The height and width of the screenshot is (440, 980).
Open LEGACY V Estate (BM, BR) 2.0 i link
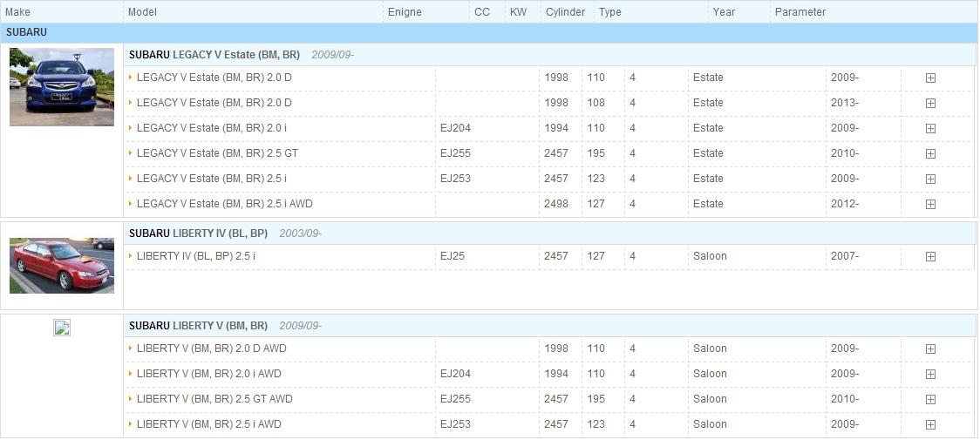point(212,127)
